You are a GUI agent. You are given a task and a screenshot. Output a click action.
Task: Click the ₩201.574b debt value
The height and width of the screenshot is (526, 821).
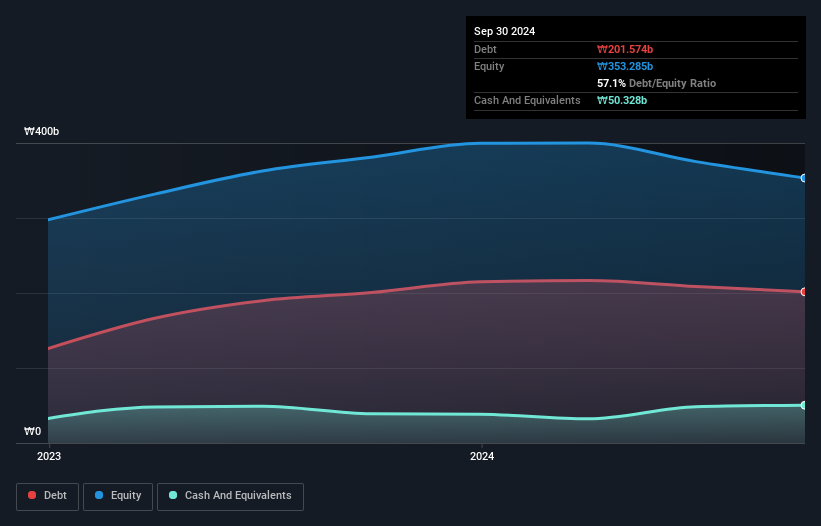(x=625, y=49)
